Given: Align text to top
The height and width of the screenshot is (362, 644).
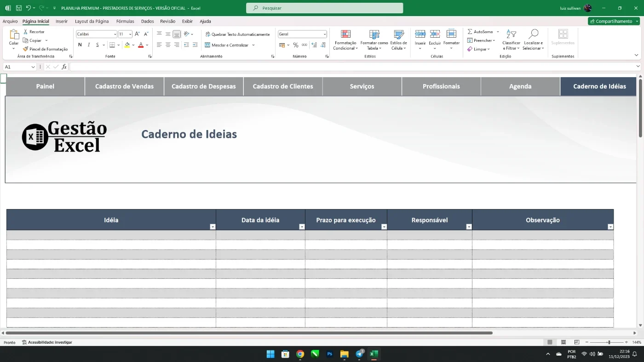Looking at the screenshot, I should (x=159, y=34).
